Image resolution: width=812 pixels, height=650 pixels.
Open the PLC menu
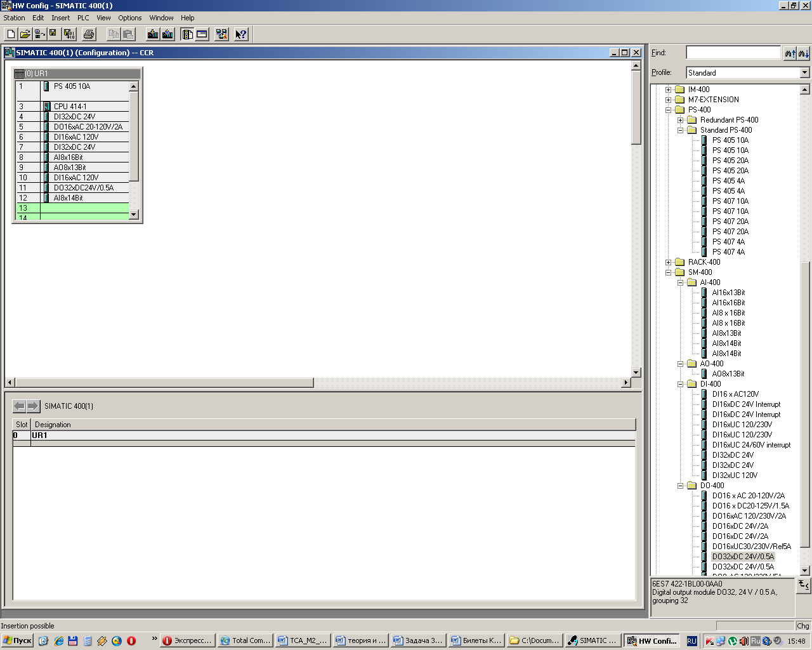83,18
